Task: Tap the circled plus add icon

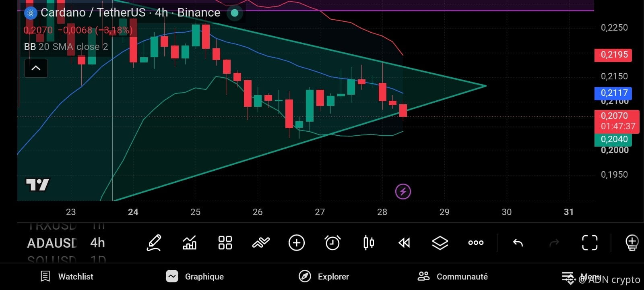Action: (297, 243)
